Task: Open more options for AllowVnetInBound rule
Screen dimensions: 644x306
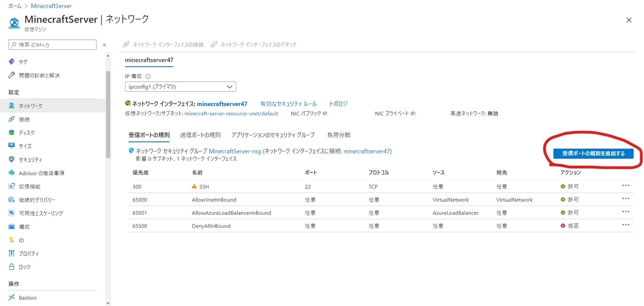Action: [x=625, y=199]
